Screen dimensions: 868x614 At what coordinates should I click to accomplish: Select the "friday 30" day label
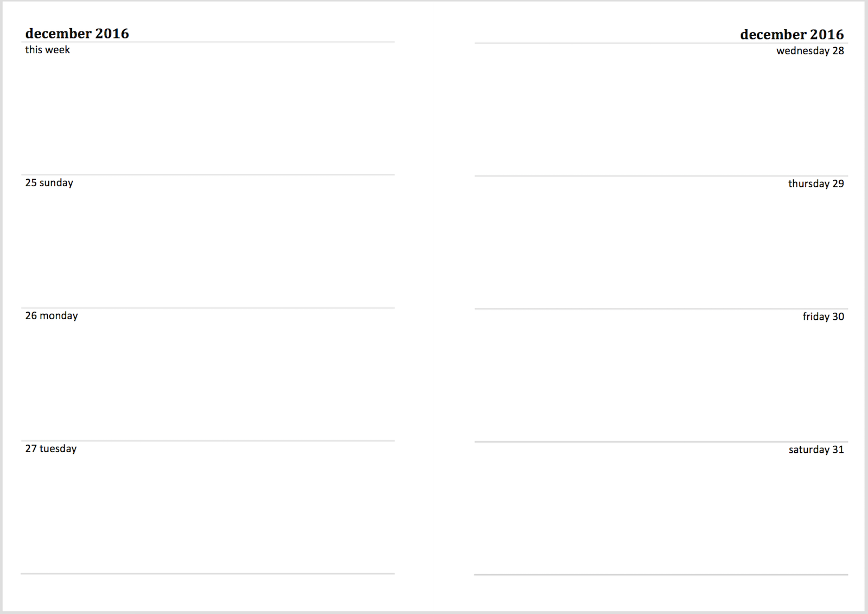[823, 317]
